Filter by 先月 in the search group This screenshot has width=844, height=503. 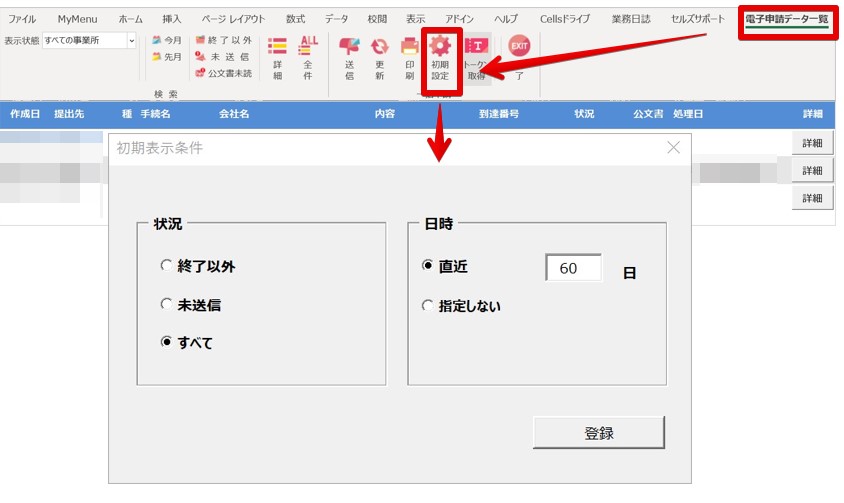click(x=167, y=57)
